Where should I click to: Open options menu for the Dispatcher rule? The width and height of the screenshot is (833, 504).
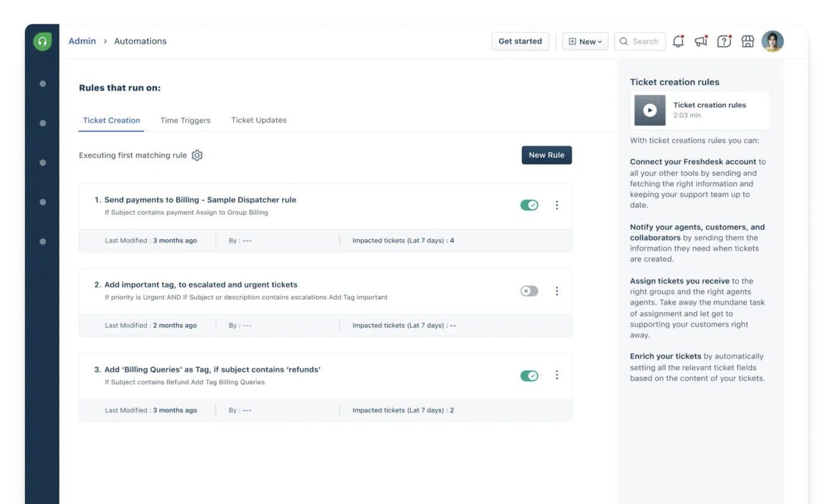pos(557,205)
